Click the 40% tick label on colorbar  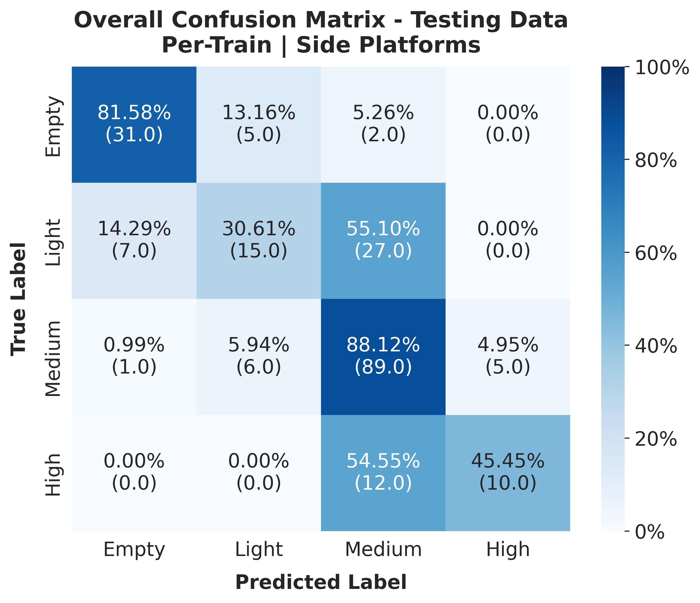656,346
